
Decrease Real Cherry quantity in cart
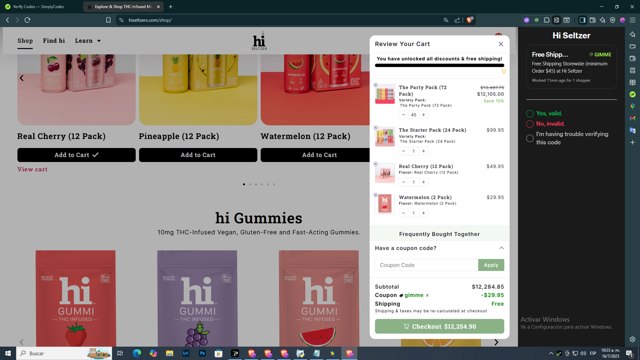tap(404, 182)
